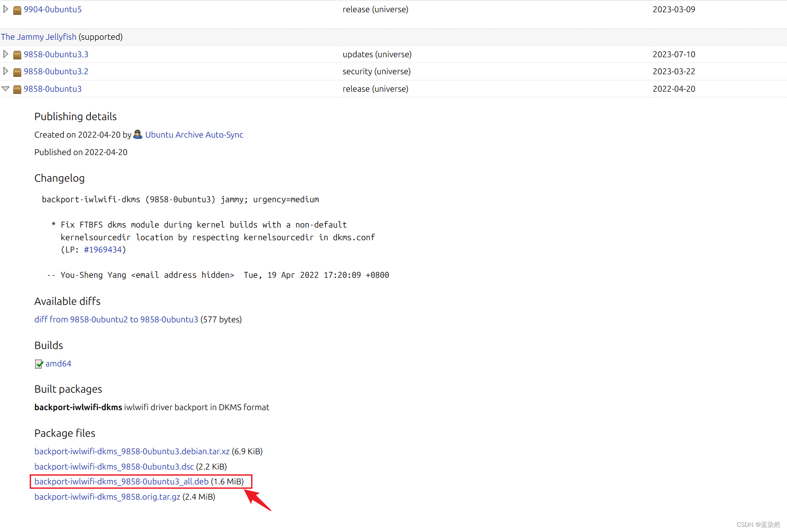Click the 'Available diffs' heading

[67, 301]
